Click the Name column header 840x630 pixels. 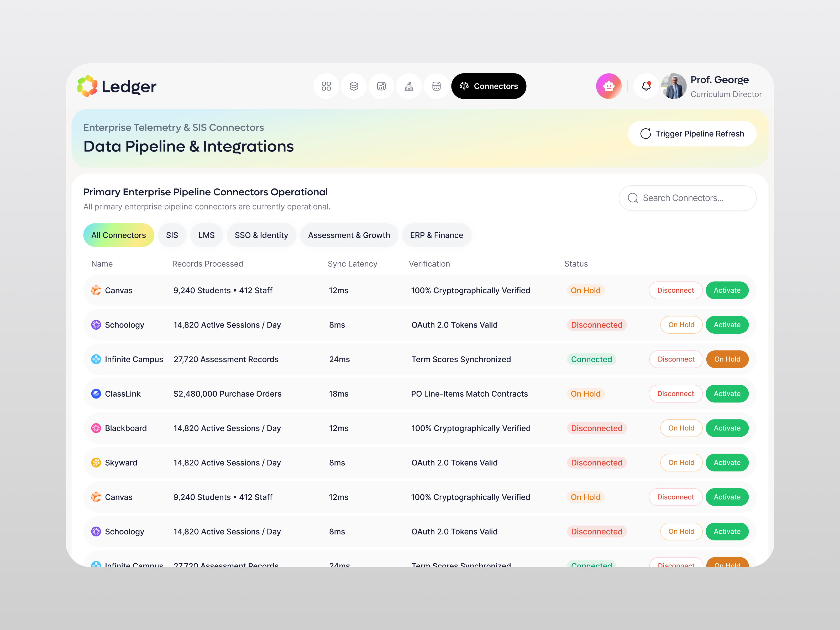(102, 264)
